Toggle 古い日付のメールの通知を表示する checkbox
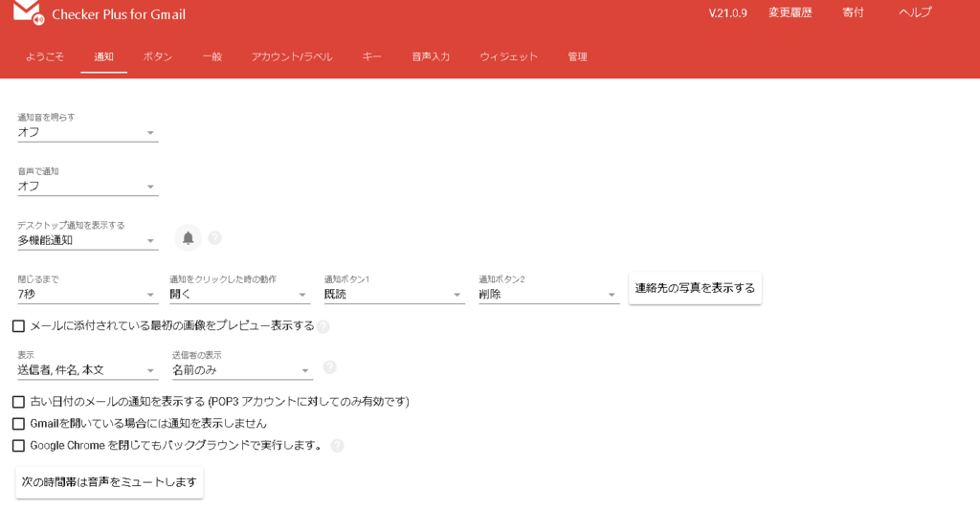Screen dimensions: 980x510 [19, 402]
